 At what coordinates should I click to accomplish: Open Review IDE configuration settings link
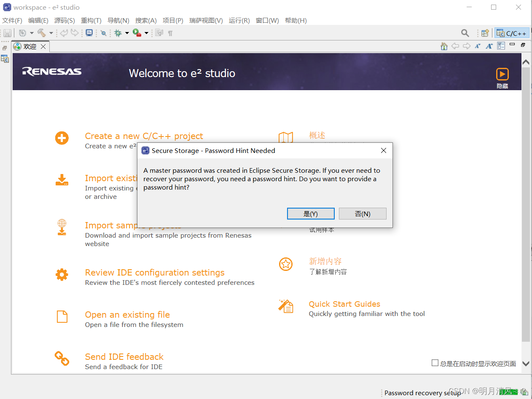point(155,273)
